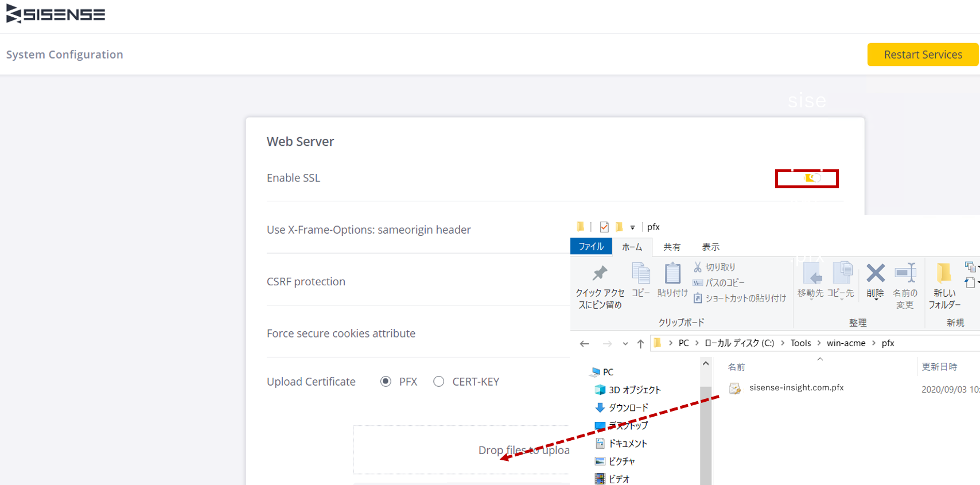Click win-acme in the address path
The width and height of the screenshot is (980, 485).
tap(846, 343)
